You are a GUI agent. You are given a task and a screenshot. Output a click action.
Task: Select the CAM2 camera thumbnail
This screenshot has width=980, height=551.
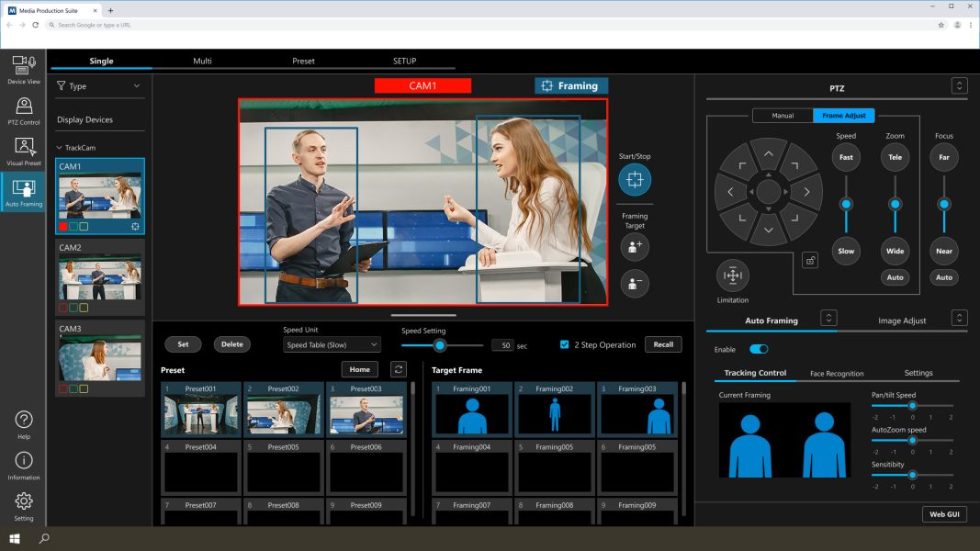point(99,271)
